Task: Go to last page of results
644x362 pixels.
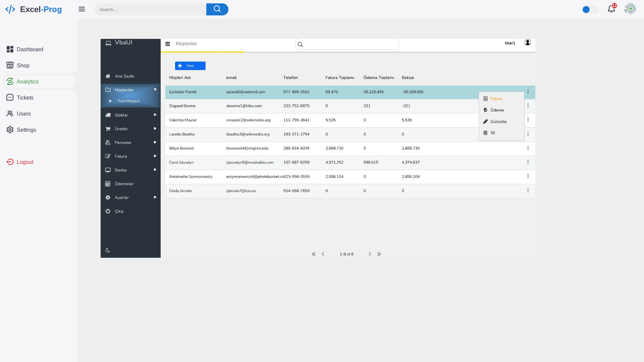Action: point(379,254)
